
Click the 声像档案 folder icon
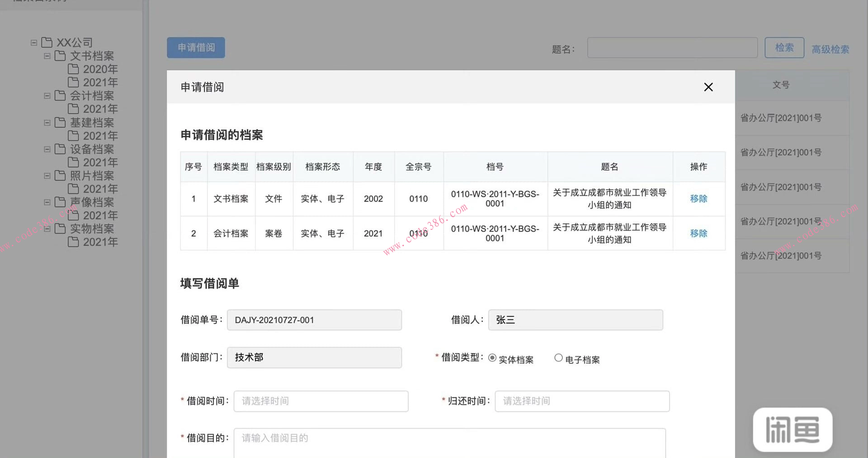[61, 202]
